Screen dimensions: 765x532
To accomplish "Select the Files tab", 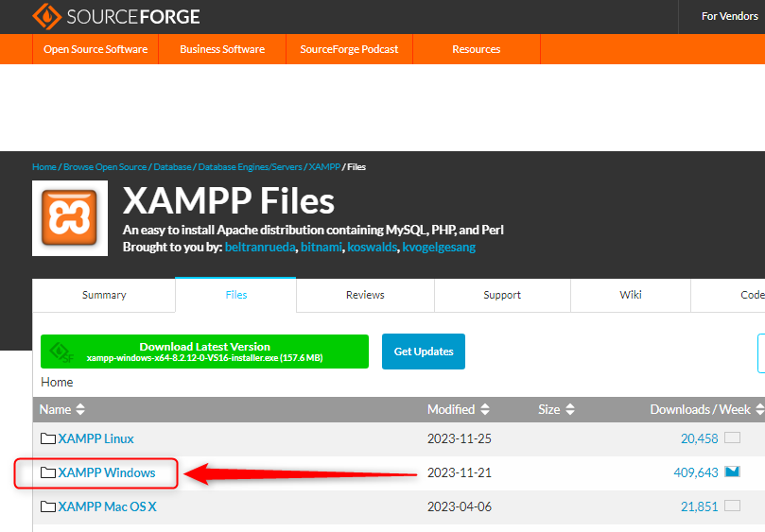I will 236,295.
